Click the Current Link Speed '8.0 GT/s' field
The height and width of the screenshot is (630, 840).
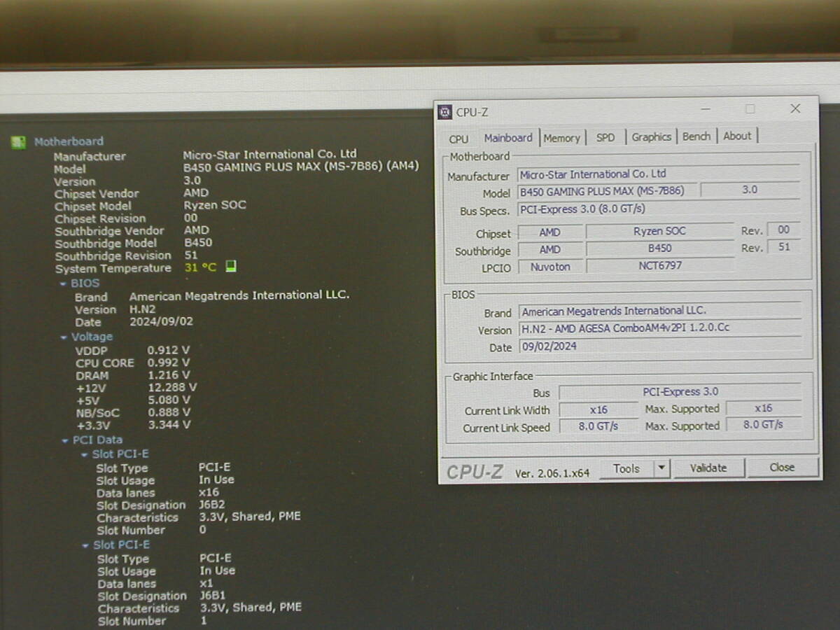coord(598,427)
